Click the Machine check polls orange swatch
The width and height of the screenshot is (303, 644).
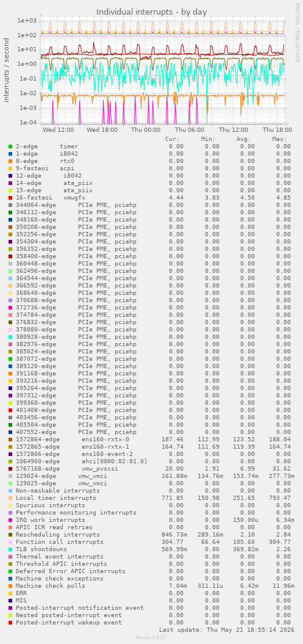tap(10, 585)
